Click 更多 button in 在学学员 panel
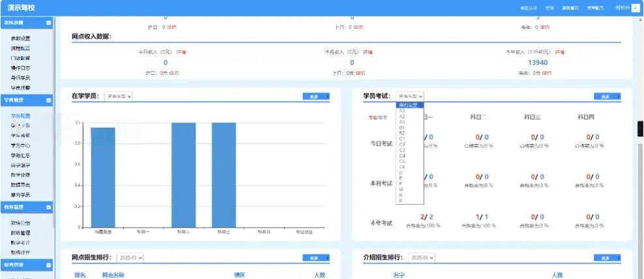The image size is (644, 279). point(316,96)
